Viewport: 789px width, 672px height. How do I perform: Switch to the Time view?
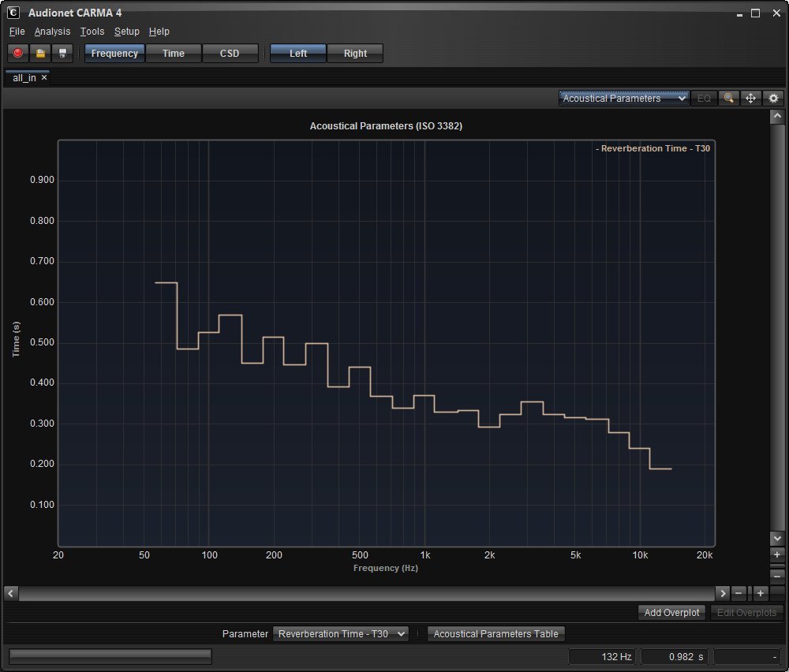(x=173, y=54)
